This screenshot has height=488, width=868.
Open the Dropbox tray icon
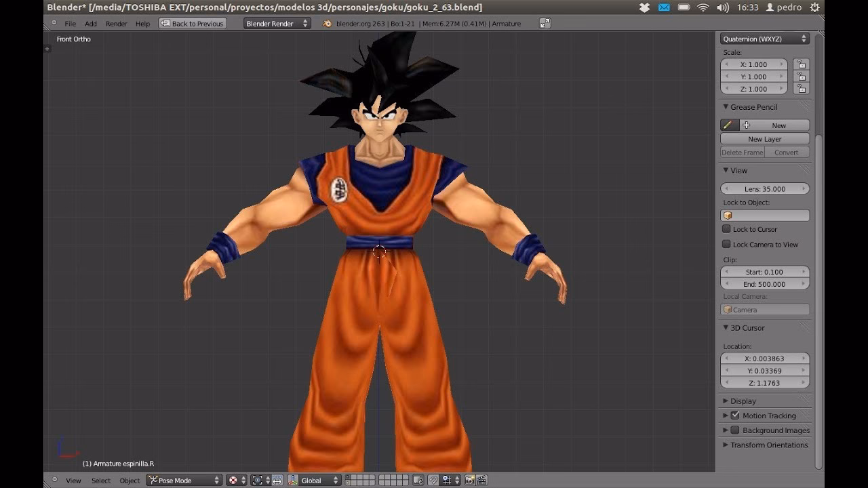point(644,7)
